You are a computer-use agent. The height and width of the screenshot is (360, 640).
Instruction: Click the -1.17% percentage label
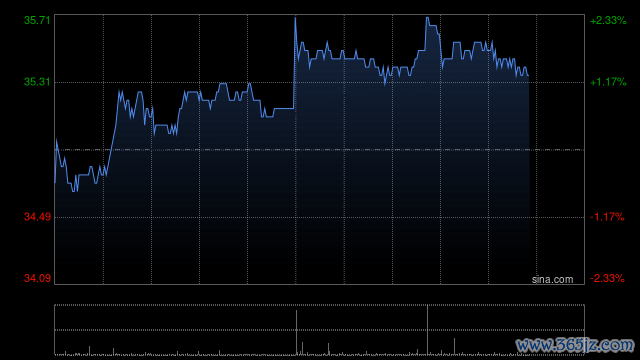[607, 217]
